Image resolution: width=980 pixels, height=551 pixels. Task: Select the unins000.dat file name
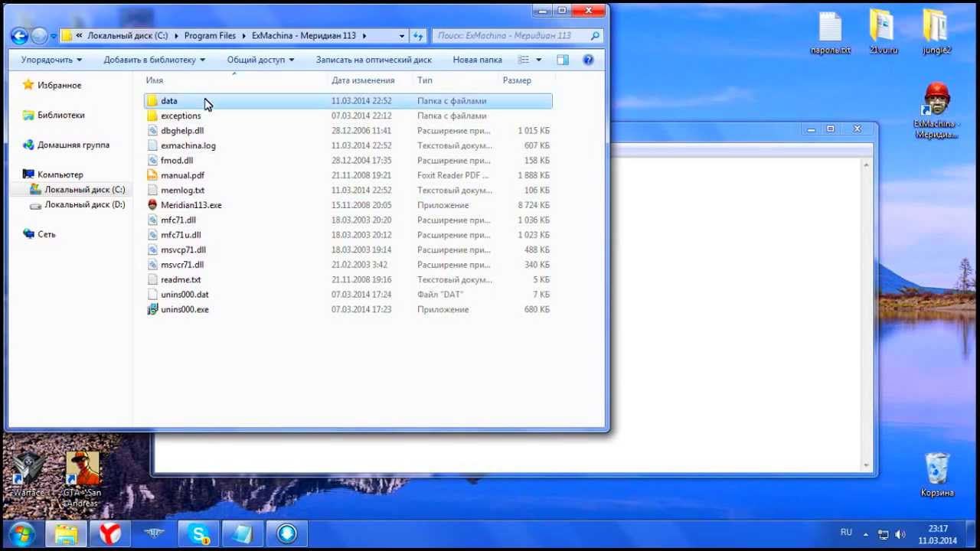(185, 295)
